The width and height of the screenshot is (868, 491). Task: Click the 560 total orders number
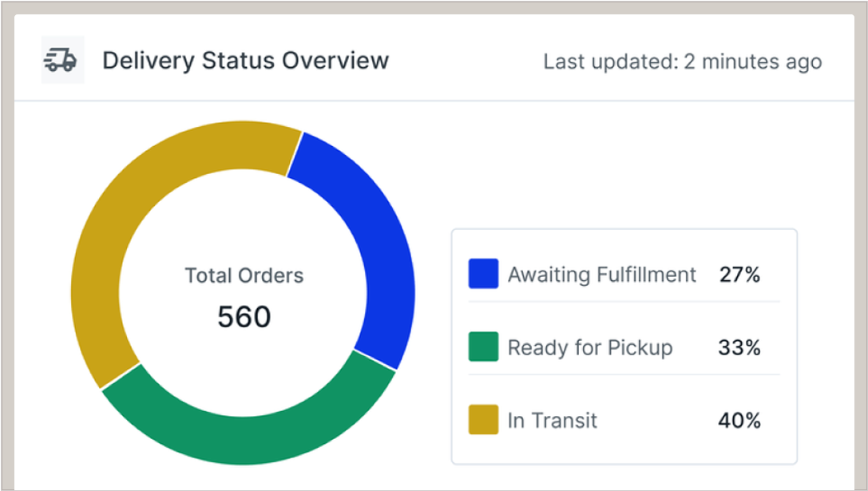click(x=244, y=317)
